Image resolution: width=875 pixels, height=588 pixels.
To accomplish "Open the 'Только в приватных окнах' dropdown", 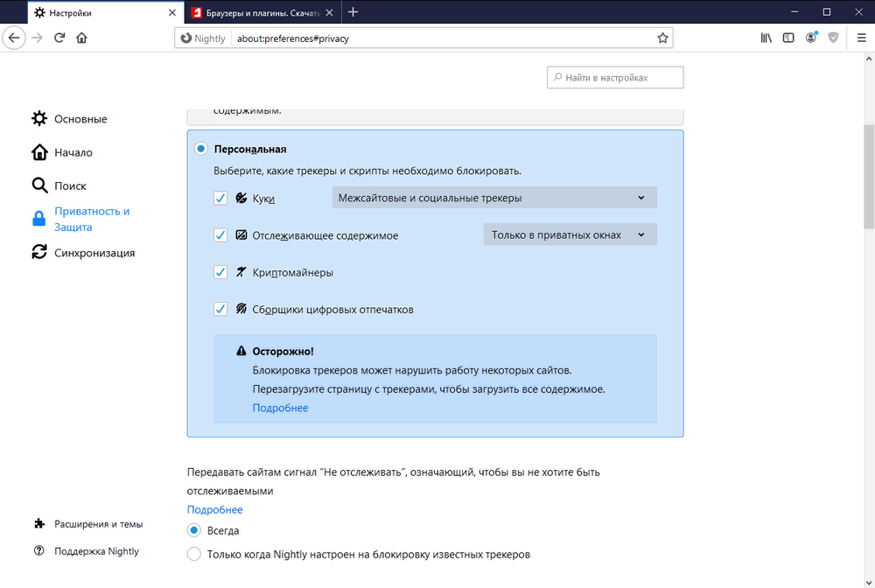I will point(570,234).
